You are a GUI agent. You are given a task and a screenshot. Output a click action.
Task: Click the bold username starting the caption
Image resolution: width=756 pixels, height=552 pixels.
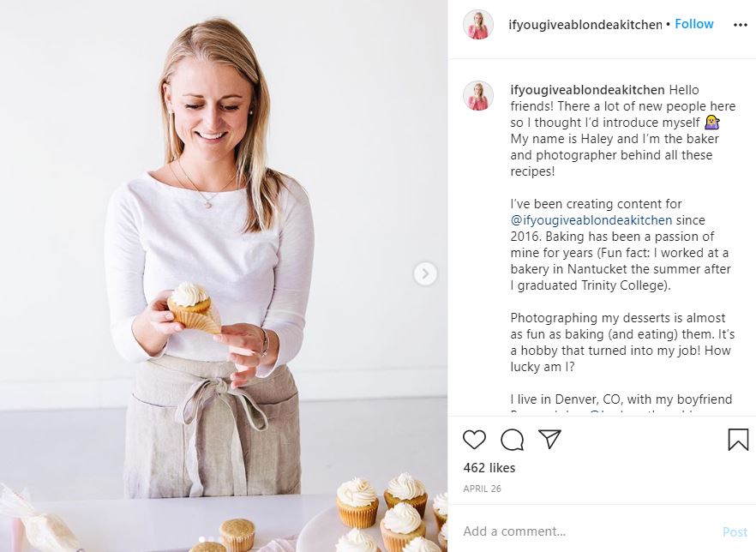pos(587,90)
